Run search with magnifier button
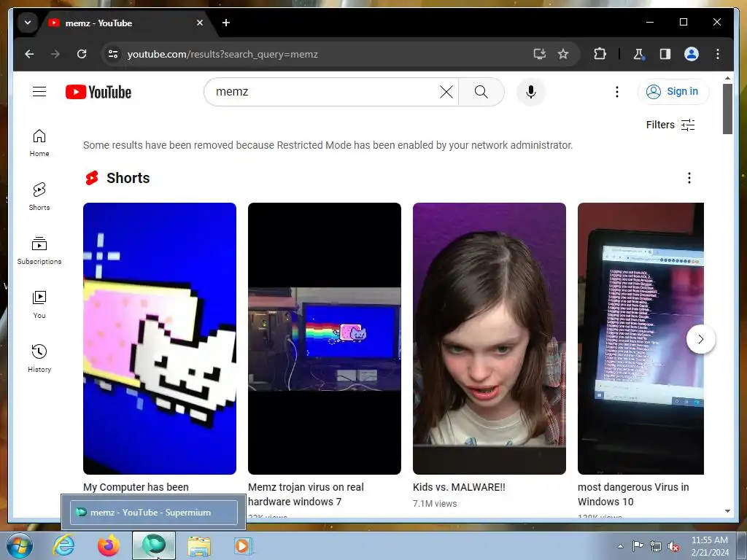This screenshot has width=747, height=560. click(x=481, y=91)
